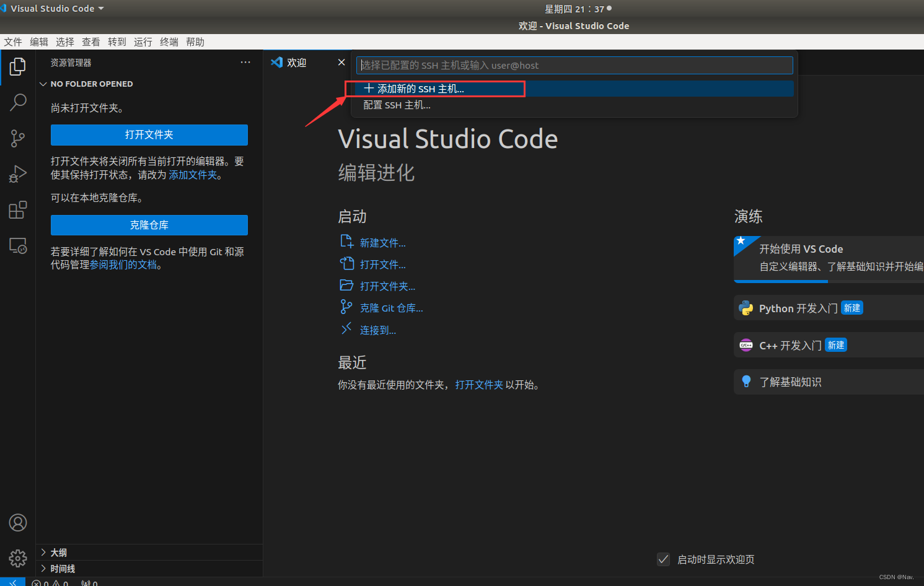Open the 编辑 menu
Viewport: 924px width, 586px height.
click(39, 42)
